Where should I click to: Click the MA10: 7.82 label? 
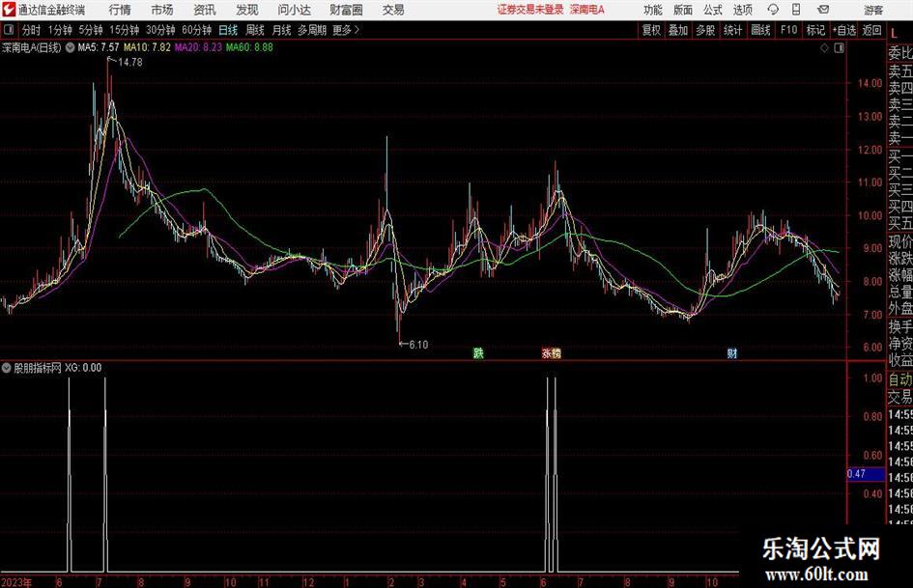click(x=147, y=47)
